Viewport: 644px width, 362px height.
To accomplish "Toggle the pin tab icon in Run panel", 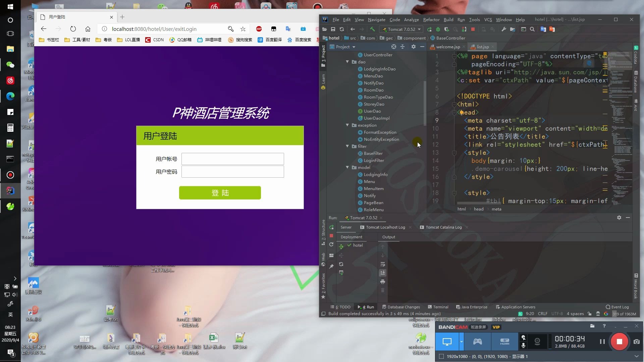I will click(x=331, y=266).
